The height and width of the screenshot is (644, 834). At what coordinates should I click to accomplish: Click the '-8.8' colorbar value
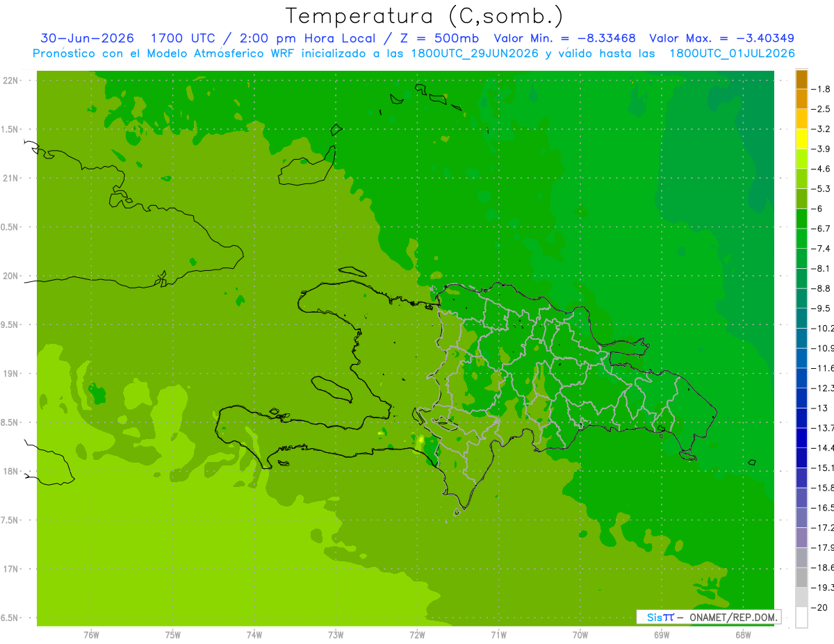pyautogui.click(x=821, y=288)
